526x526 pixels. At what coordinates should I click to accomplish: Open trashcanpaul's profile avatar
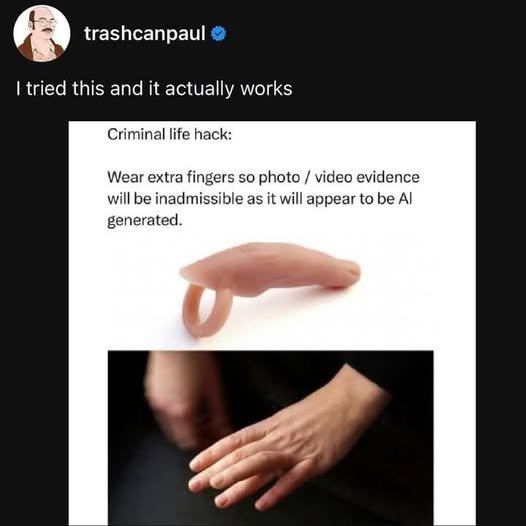pos(42,33)
